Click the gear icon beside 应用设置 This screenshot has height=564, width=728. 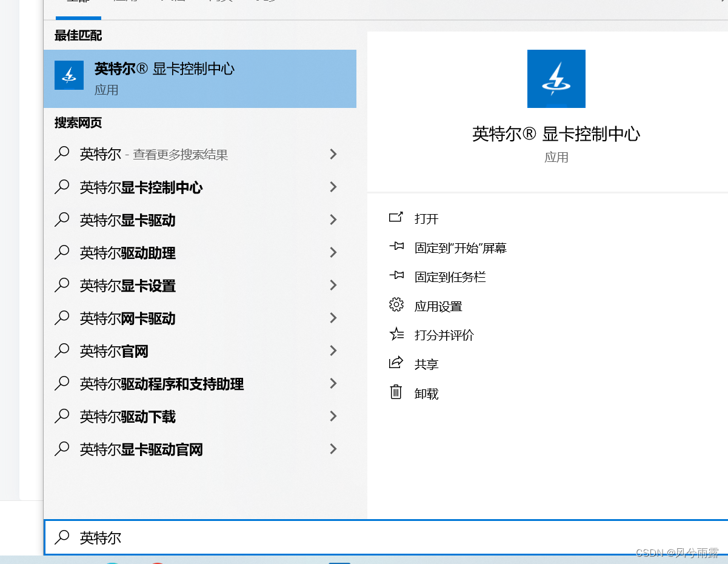[396, 304]
